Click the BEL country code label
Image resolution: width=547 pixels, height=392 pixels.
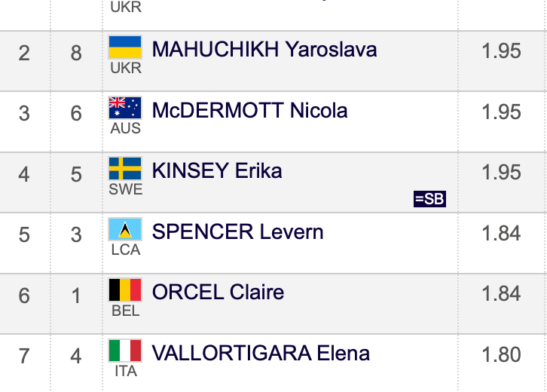tap(126, 311)
